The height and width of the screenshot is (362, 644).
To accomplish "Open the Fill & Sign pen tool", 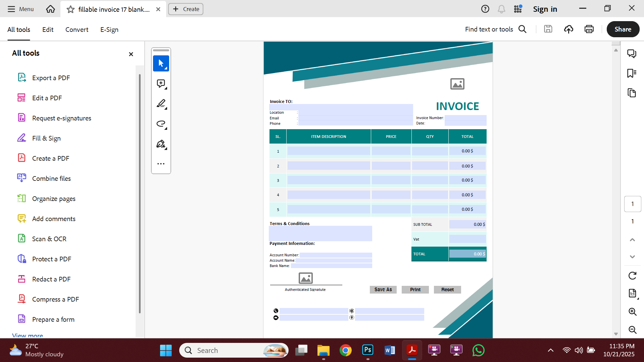I will [x=161, y=144].
